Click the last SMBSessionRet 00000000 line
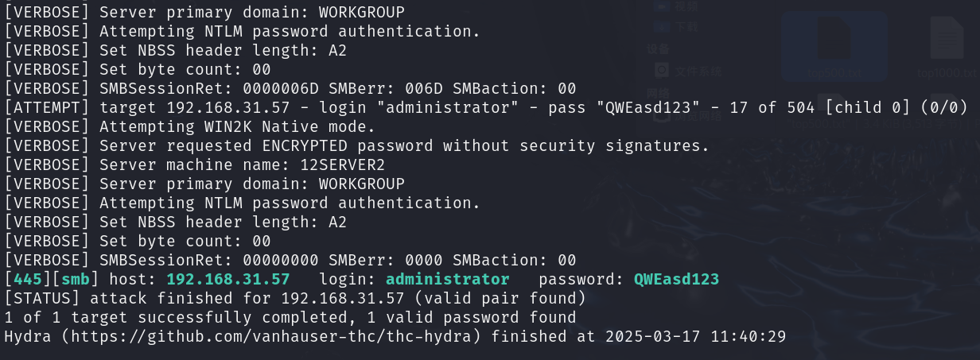This screenshot has width=980, height=360. click(290, 260)
